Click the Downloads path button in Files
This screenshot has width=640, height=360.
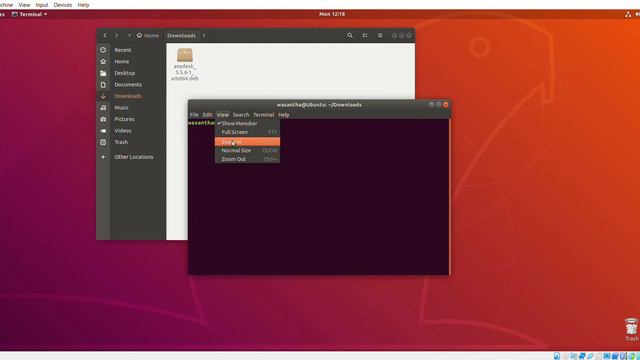[x=181, y=36]
